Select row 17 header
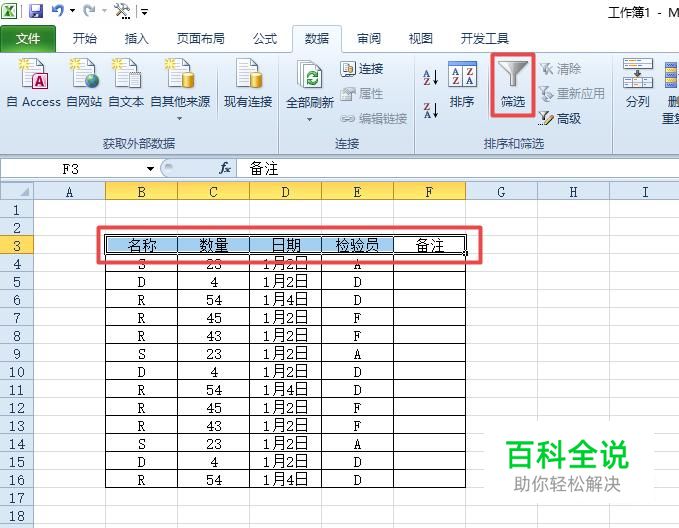The width and height of the screenshot is (679, 528). coord(17,498)
